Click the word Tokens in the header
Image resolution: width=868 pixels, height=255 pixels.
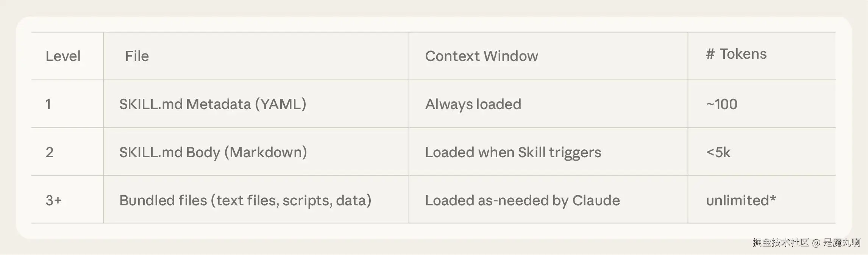tap(743, 54)
